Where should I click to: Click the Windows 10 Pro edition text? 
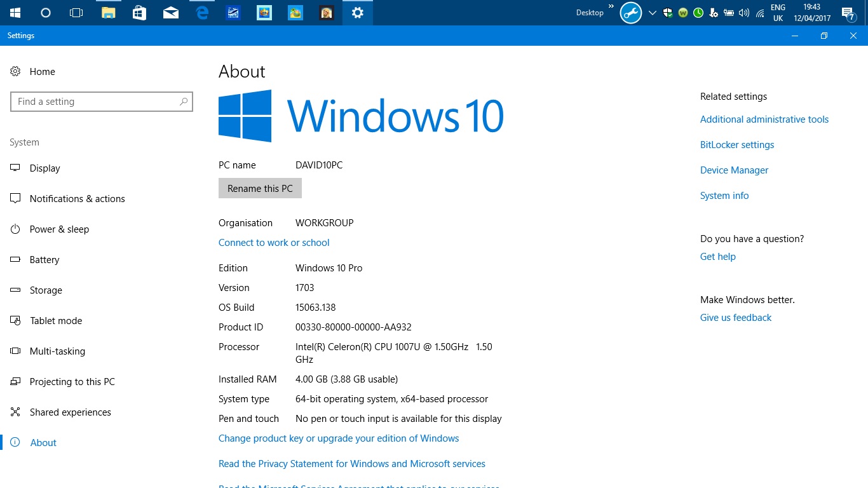click(329, 268)
